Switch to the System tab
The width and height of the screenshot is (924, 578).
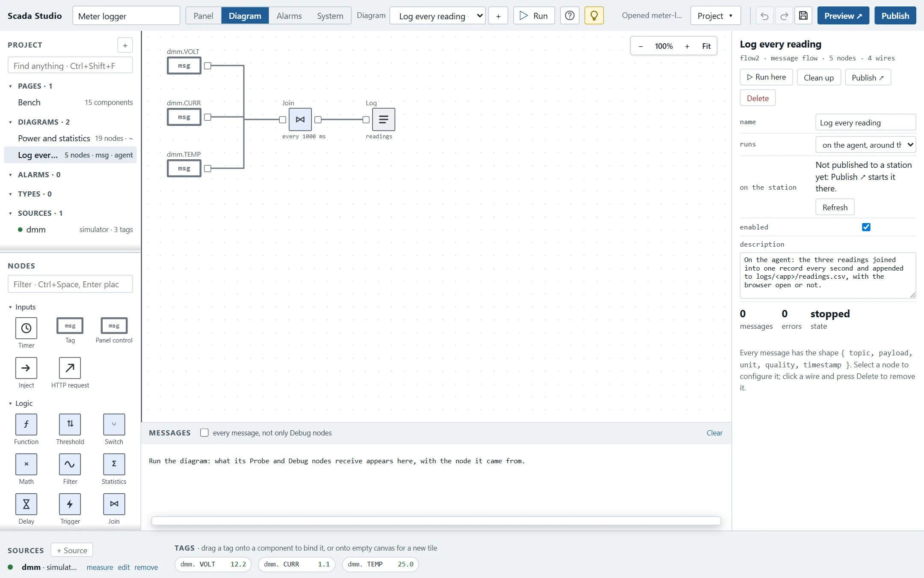pos(330,16)
